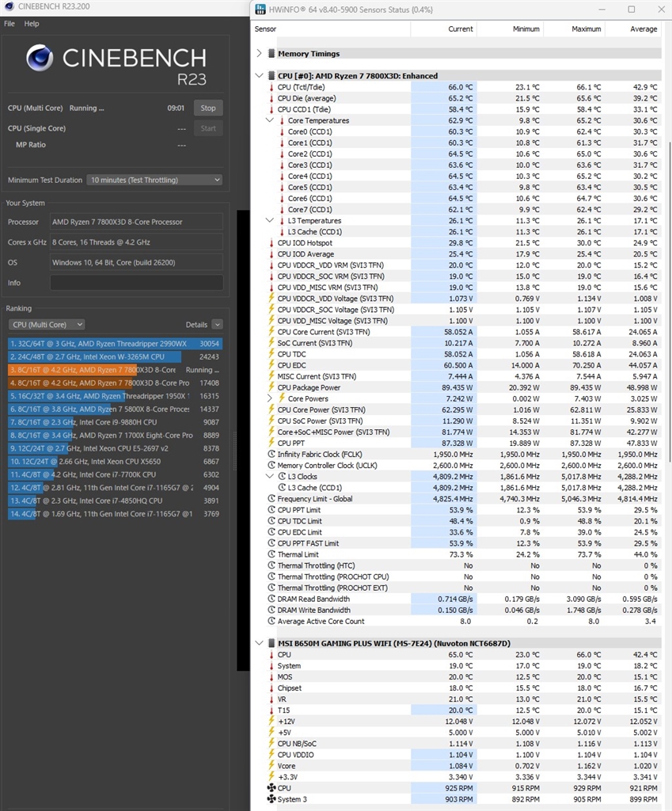Screen dimensions: 672x811
Task: Select the Thermal Throttling (PROCHOT EXT) row
Action: [464, 588]
